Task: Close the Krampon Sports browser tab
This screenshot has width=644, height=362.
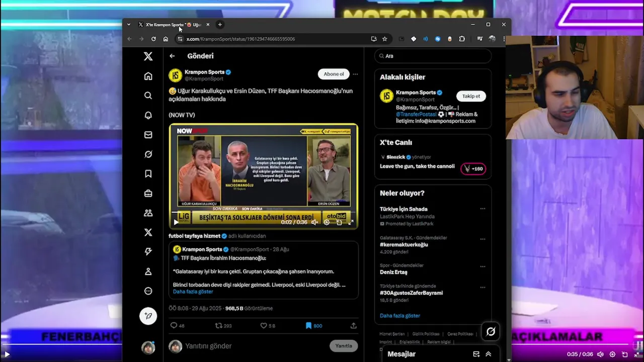Action: point(208,25)
